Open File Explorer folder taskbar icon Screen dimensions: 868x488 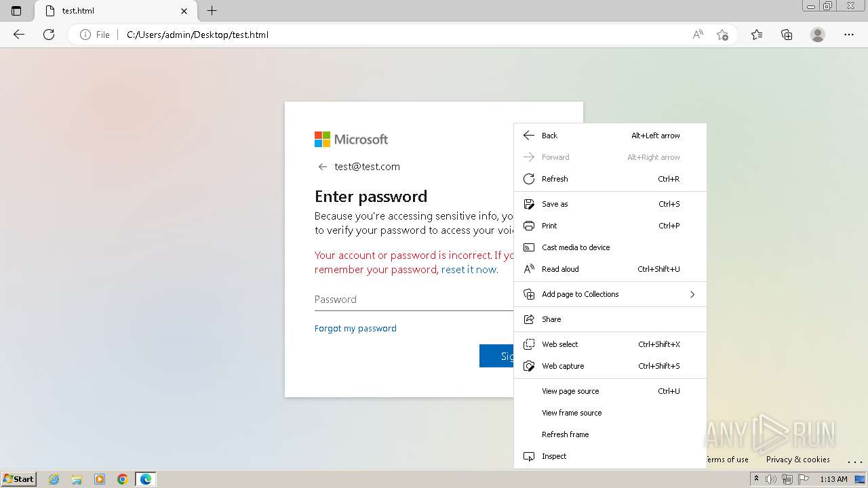[77, 479]
